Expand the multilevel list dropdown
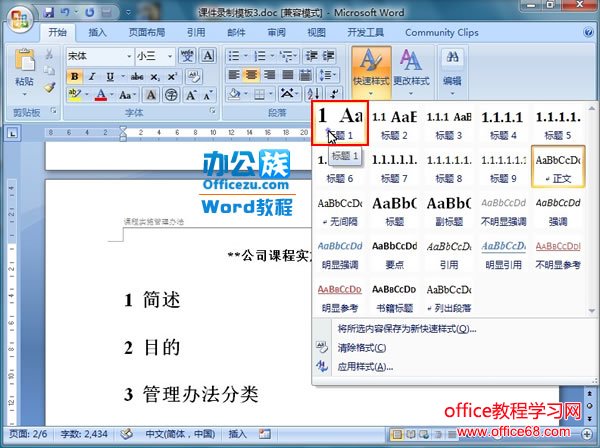The width and height of the screenshot is (600, 448). click(296, 56)
